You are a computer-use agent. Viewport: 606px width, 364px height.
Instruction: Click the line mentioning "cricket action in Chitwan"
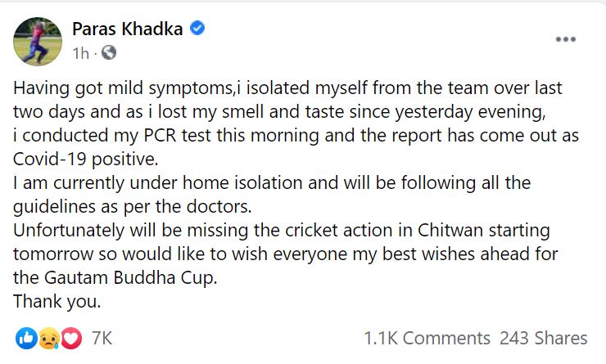pyautogui.click(x=282, y=230)
